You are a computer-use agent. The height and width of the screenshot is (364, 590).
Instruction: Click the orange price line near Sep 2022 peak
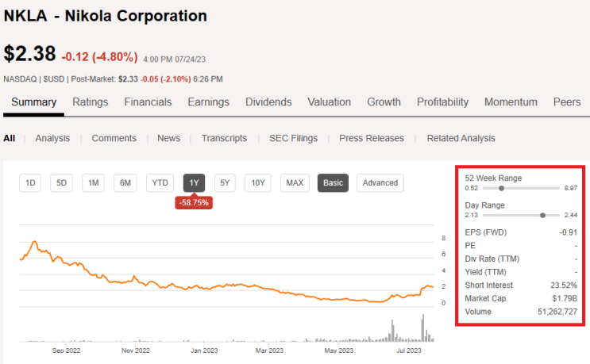(x=35, y=242)
